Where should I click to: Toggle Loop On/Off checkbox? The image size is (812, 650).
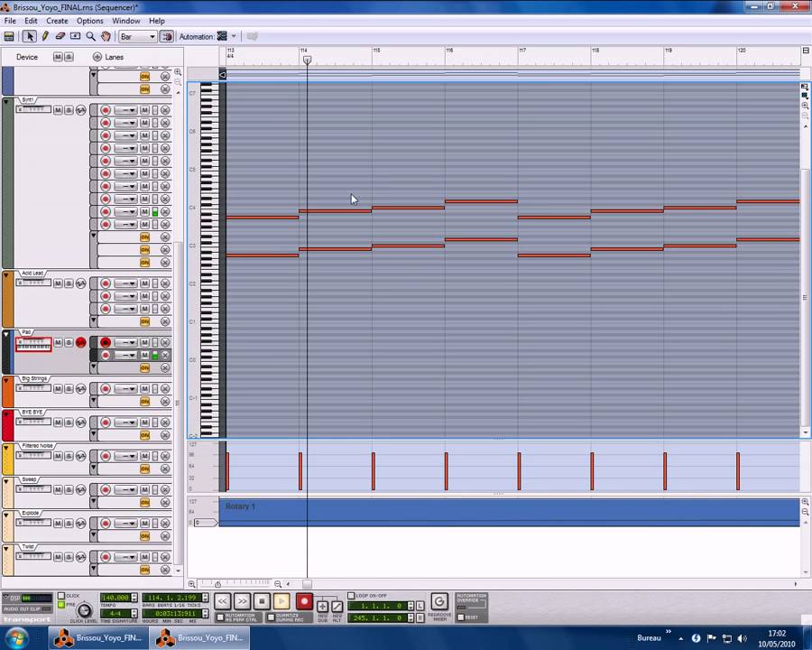[x=351, y=596]
